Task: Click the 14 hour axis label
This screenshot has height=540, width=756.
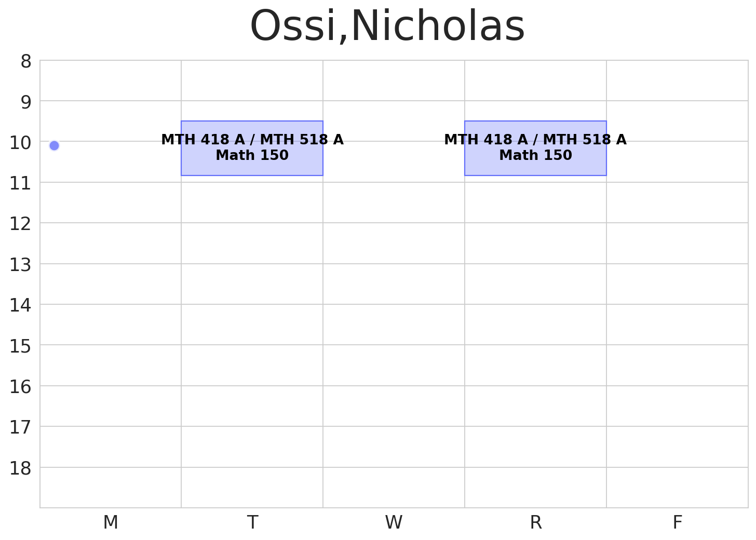Action: [x=21, y=306]
